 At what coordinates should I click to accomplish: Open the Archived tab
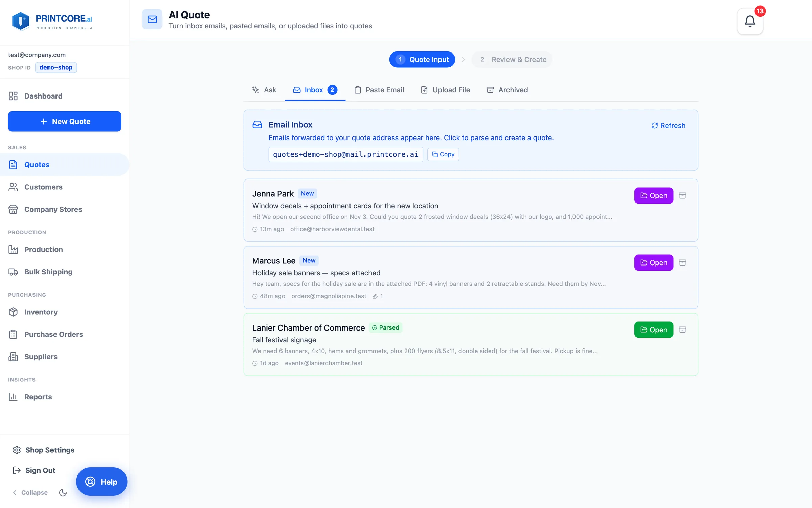point(507,90)
